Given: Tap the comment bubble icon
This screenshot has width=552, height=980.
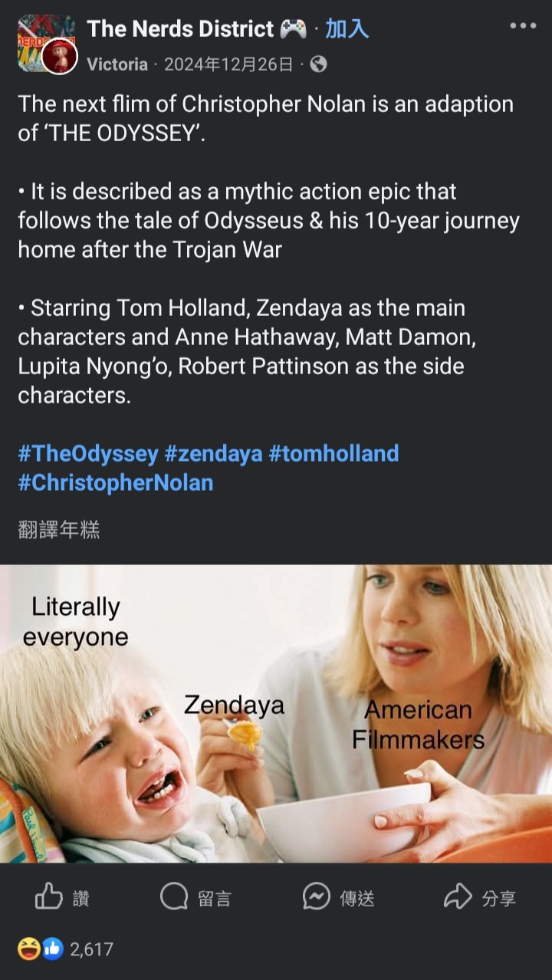Looking at the screenshot, I should [174, 896].
